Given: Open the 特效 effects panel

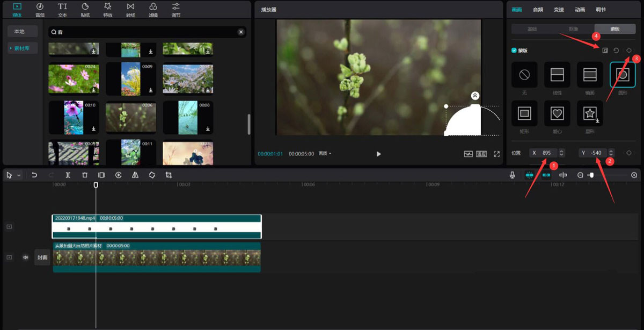Looking at the screenshot, I should click(x=108, y=9).
